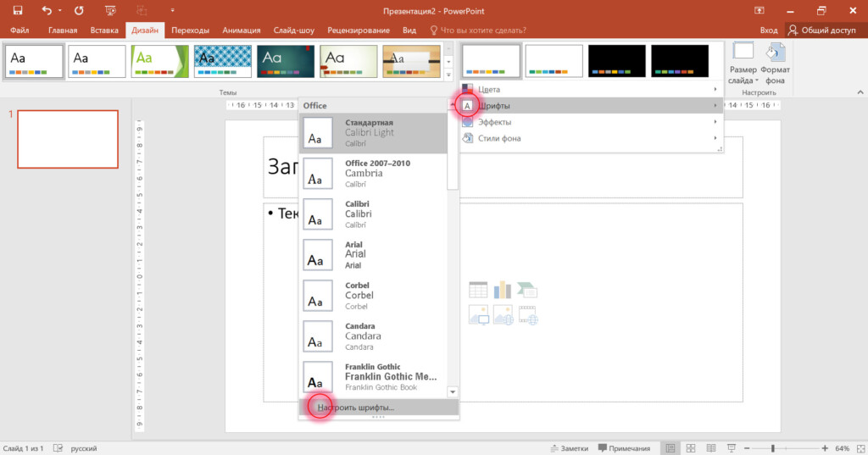This screenshot has width=868, height=455.
Task: Open the Transitions (Переходы) ribbon tab
Action: [190, 30]
